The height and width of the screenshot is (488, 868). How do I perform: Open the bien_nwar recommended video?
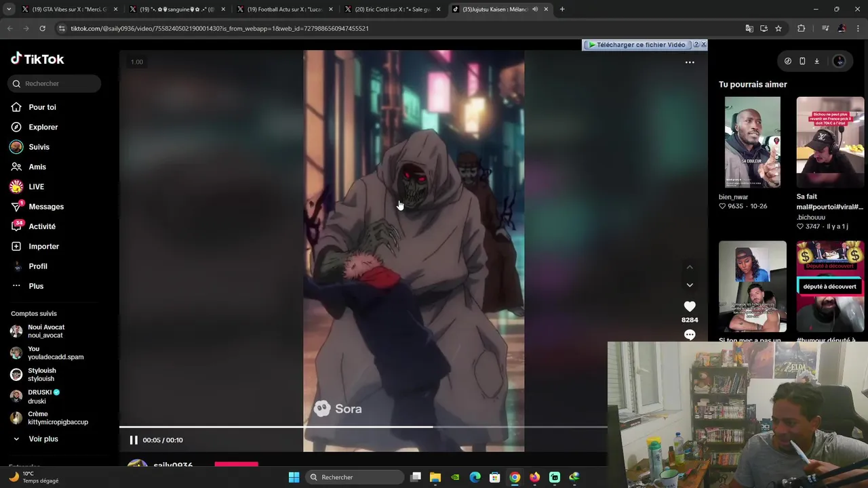(752, 142)
